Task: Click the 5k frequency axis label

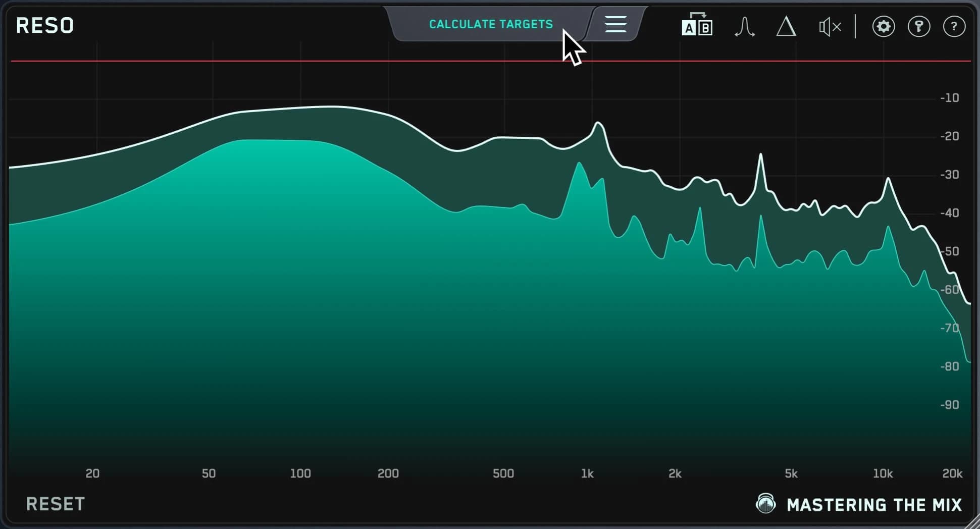Action: [x=791, y=473]
